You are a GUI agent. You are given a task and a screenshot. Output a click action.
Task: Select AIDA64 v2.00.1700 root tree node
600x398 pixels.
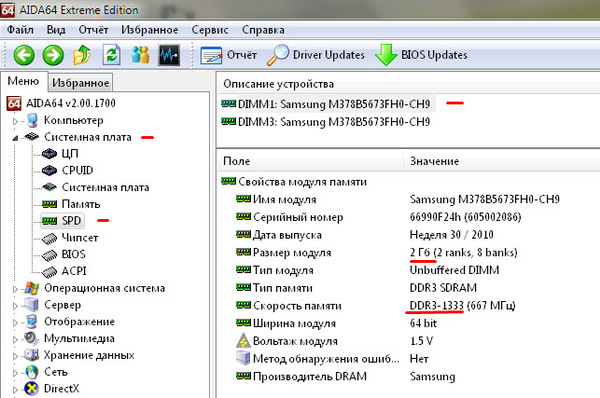pyautogui.click(x=61, y=103)
